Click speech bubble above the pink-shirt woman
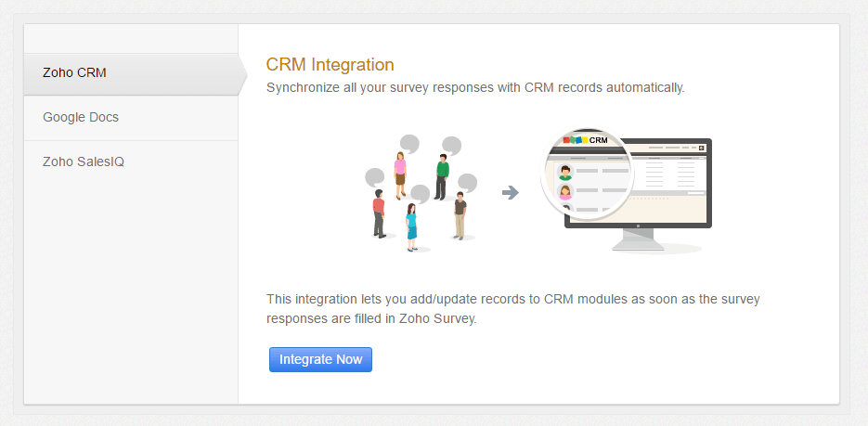Screen dimensions: 868x426 (409, 145)
